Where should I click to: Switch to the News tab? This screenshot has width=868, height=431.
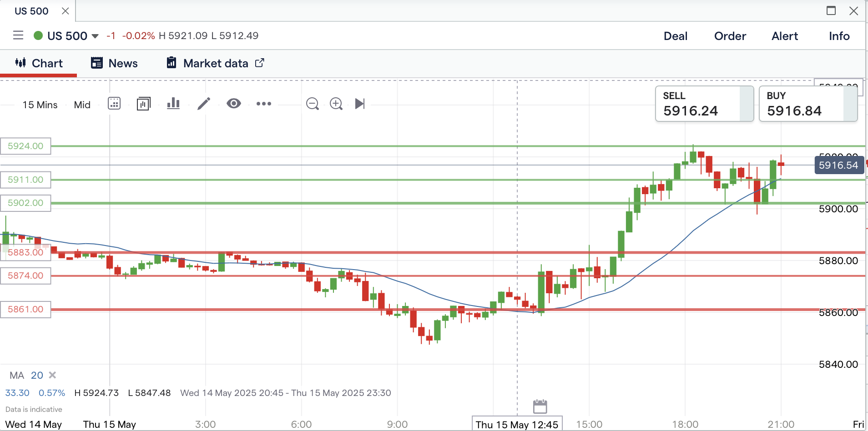[115, 63]
